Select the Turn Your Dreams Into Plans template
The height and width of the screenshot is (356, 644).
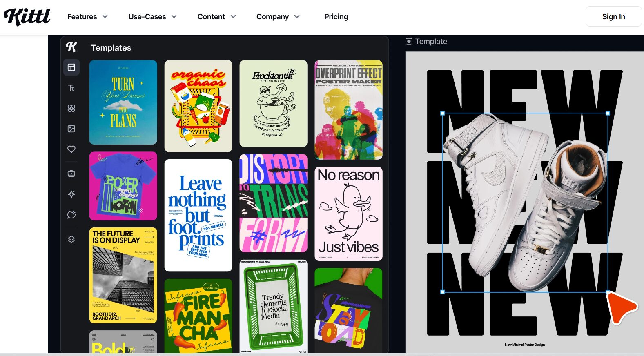click(x=123, y=102)
